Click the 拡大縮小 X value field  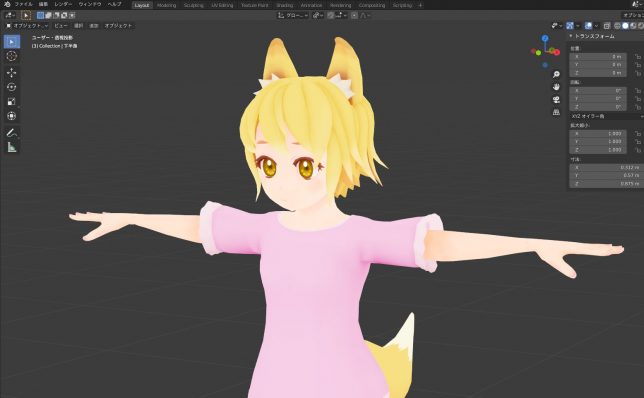(x=598, y=133)
